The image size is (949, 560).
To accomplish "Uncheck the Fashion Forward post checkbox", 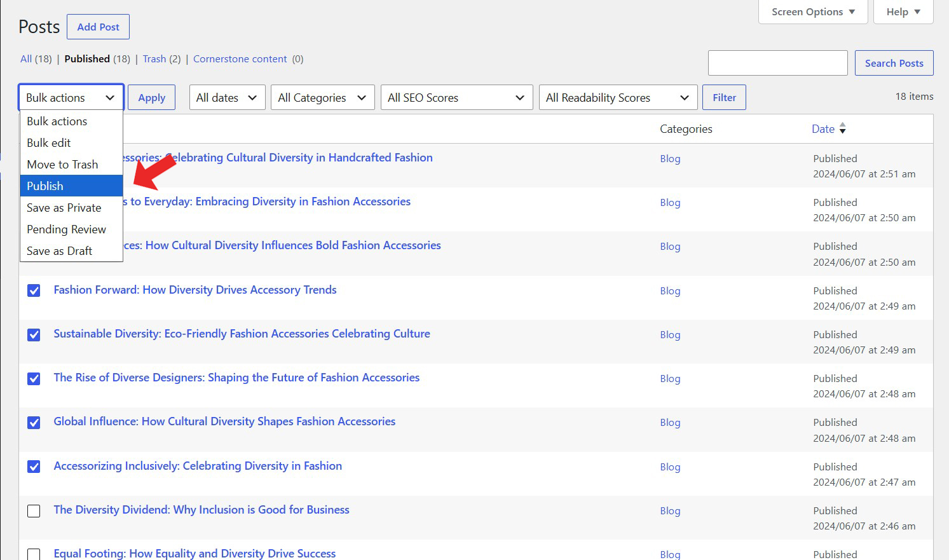I will point(34,290).
